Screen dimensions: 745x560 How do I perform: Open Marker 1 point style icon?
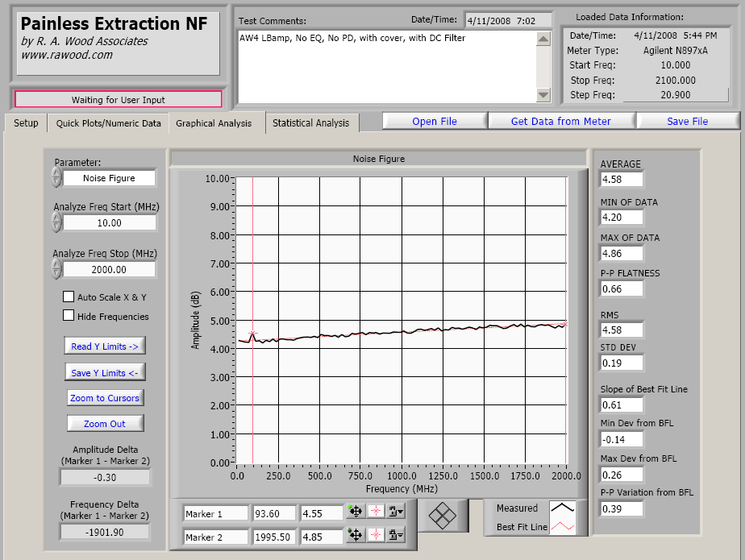(x=376, y=512)
